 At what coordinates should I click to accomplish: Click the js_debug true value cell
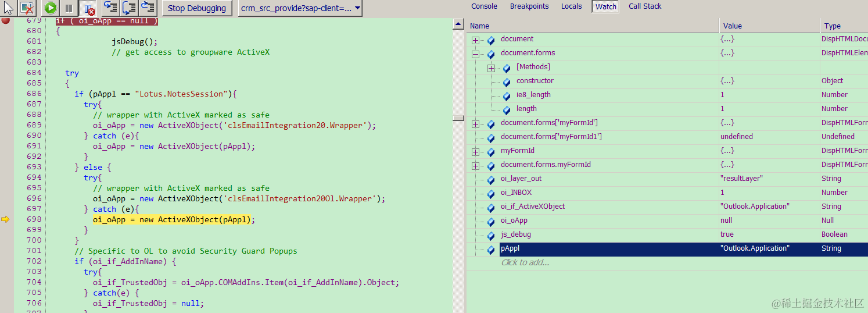coord(769,234)
